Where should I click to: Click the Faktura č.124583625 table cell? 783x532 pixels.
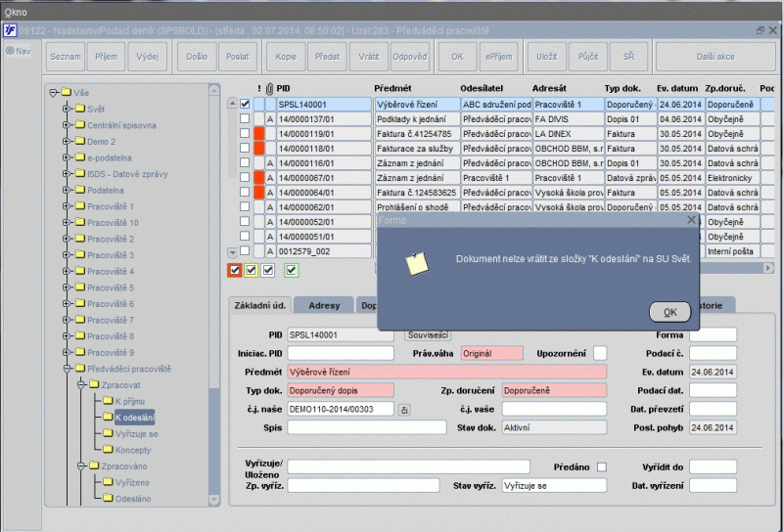click(x=417, y=192)
